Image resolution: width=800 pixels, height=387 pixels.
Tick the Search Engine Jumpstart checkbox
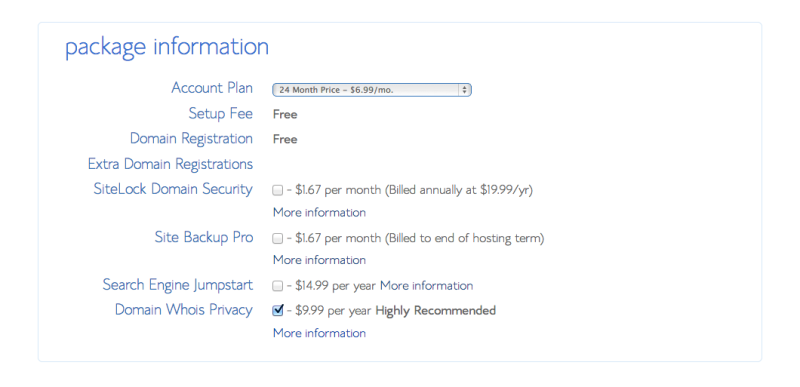(277, 286)
